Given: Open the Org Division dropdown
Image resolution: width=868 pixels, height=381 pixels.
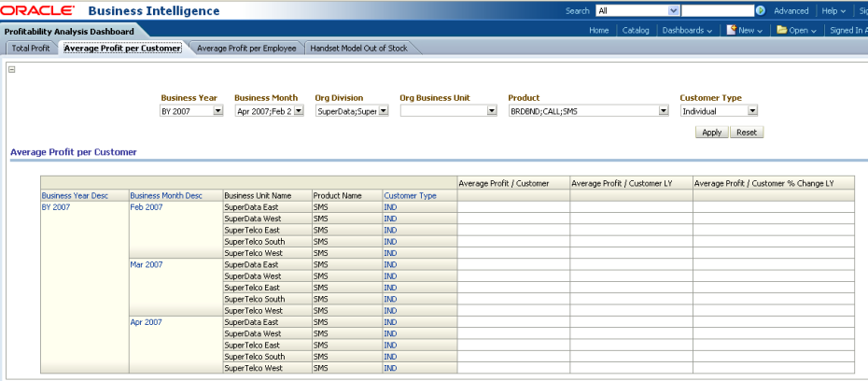Looking at the screenshot, I should coord(352,111).
